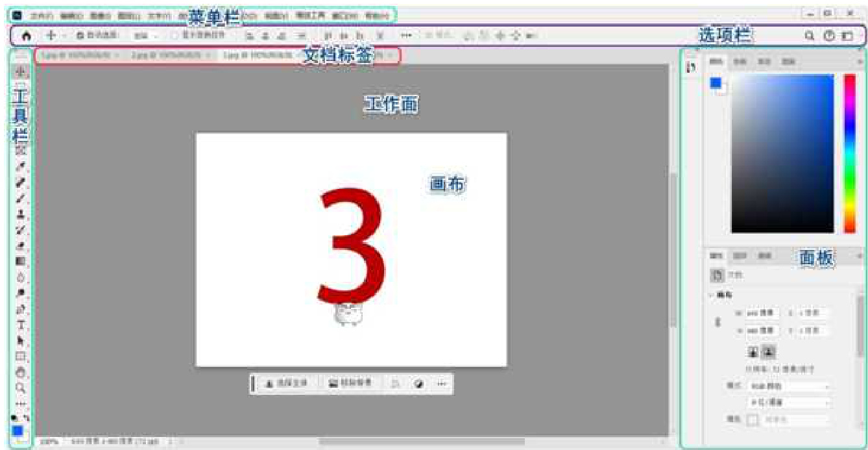This screenshot has width=868, height=450.
Task: Open the 8 位/通道 bit depth dropdown
Action: [x=789, y=403]
